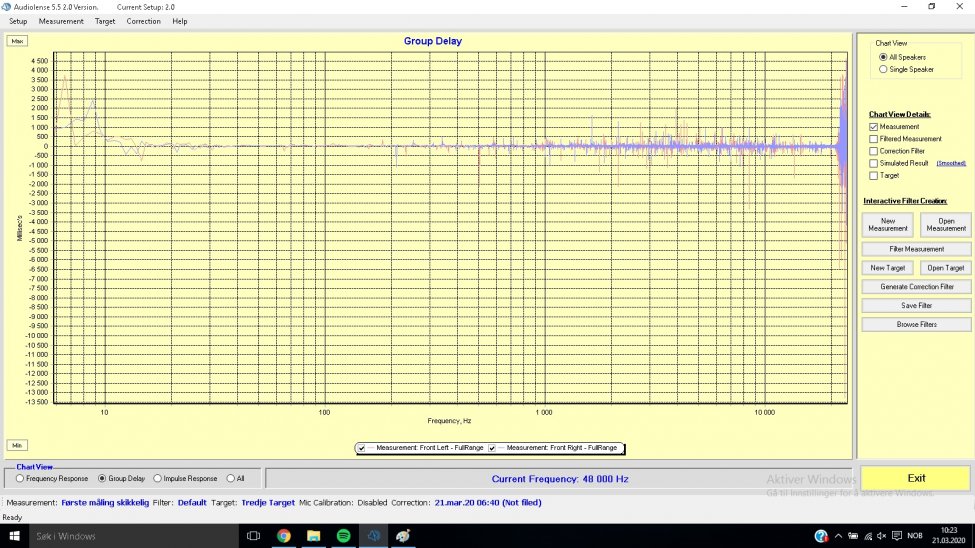
Task: Click the Smoothed link
Action: point(951,163)
